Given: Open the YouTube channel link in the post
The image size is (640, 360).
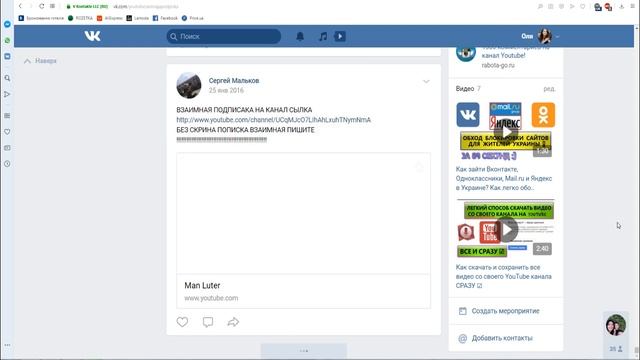Looking at the screenshot, I should (x=273, y=120).
